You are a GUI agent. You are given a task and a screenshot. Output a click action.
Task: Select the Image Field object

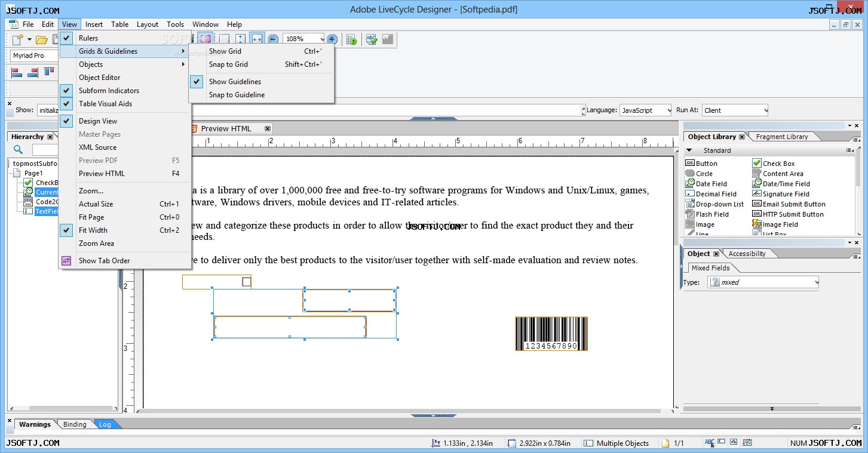pos(775,224)
